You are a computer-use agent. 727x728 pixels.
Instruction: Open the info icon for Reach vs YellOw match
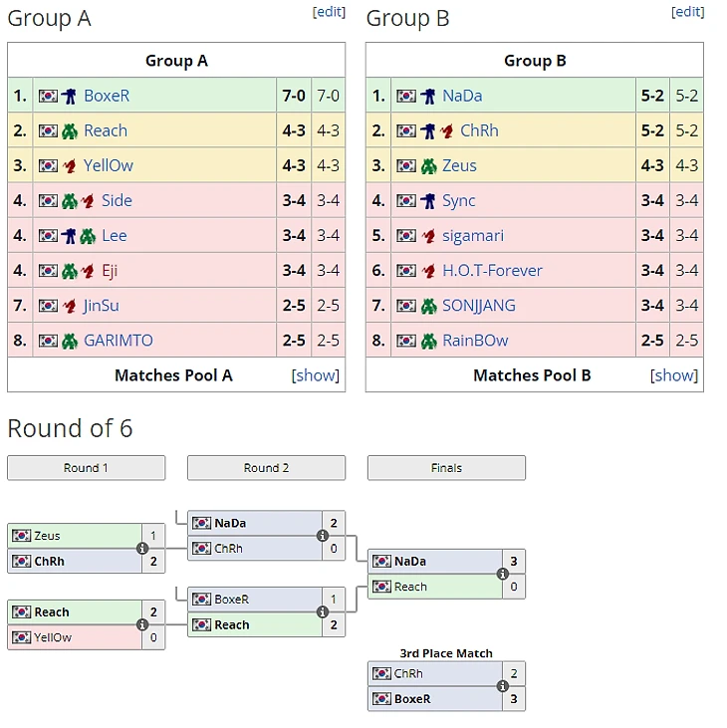click(x=142, y=624)
